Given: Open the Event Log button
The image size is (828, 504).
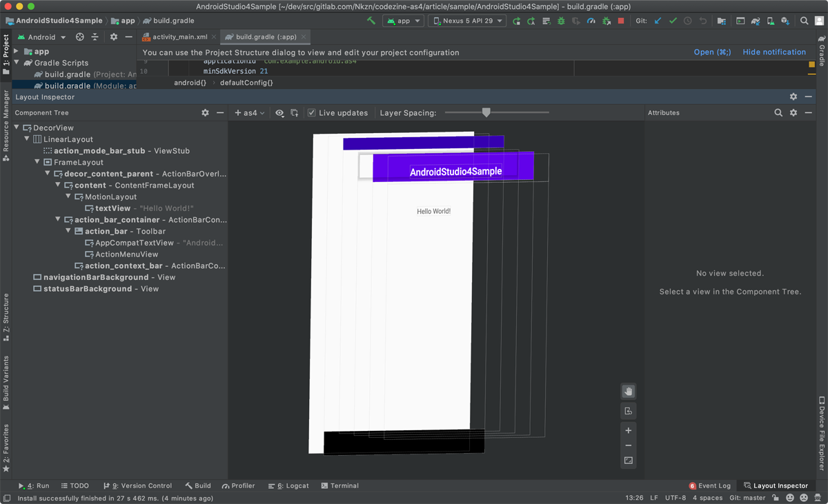Looking at the screenshot, I should [x=710, y=485].
